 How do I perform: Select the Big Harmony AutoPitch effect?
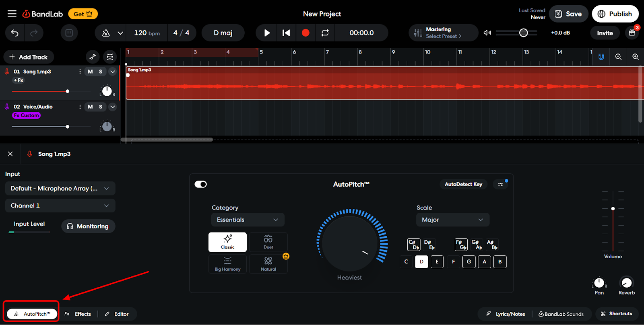tap(227, 264)
